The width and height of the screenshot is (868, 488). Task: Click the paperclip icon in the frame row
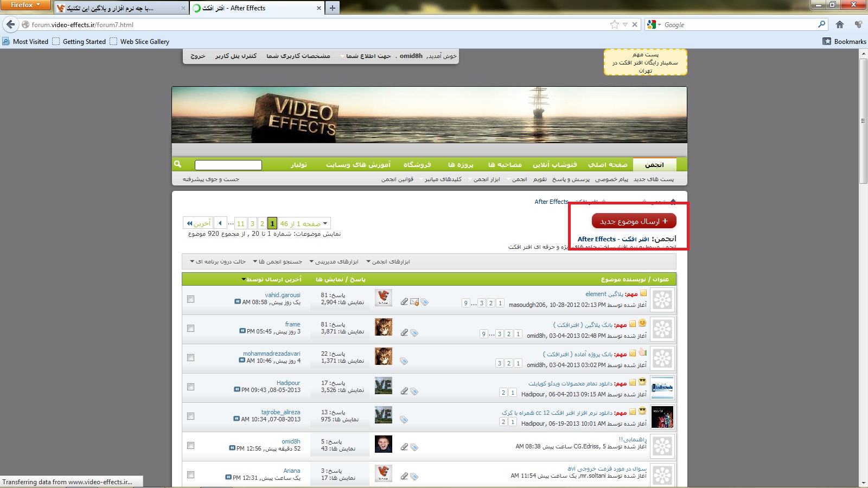pyautogui.click(x=404, y=332)
